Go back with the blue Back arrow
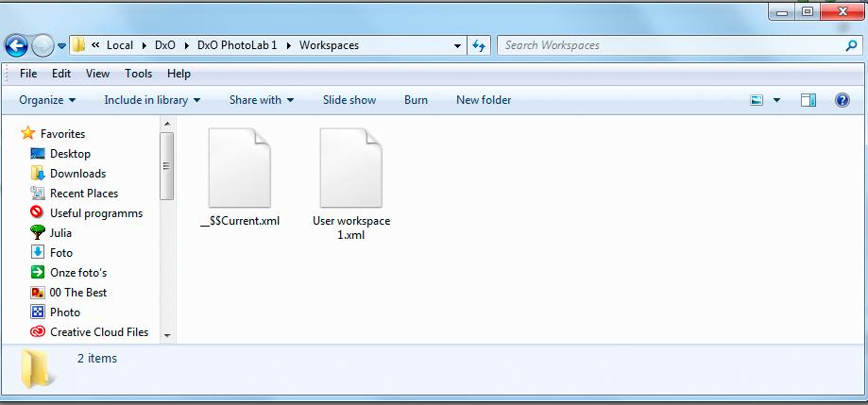 coord(16,45)
